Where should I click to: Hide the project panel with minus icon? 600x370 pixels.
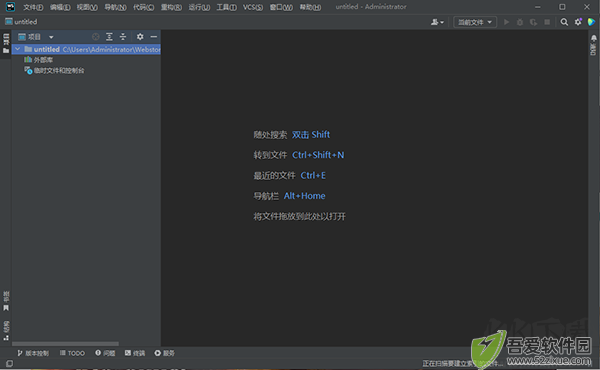click(154, 37)
